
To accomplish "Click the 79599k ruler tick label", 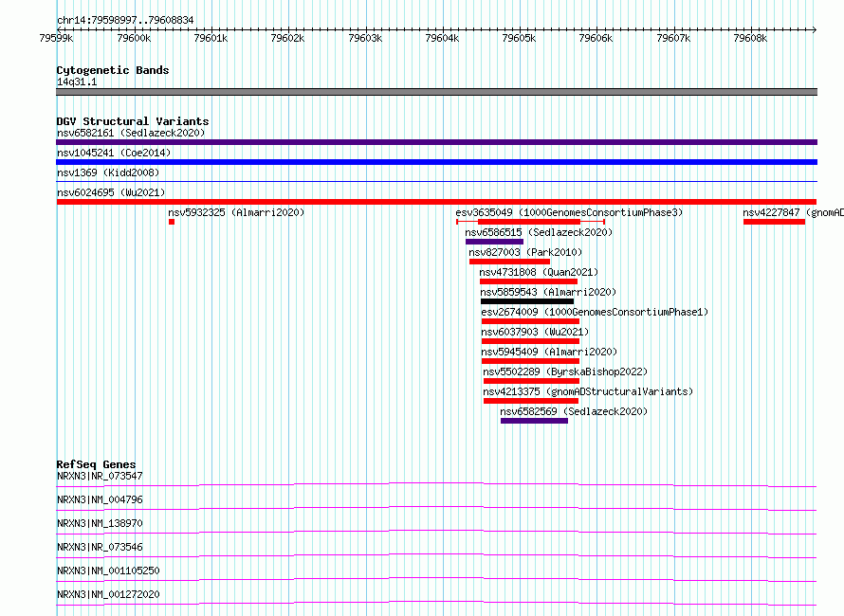I will pyautogui.click(x=57, y=38).
